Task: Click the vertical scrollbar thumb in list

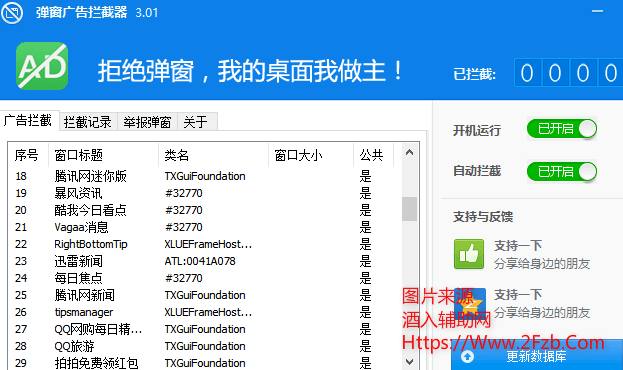Action: point(409,209)
